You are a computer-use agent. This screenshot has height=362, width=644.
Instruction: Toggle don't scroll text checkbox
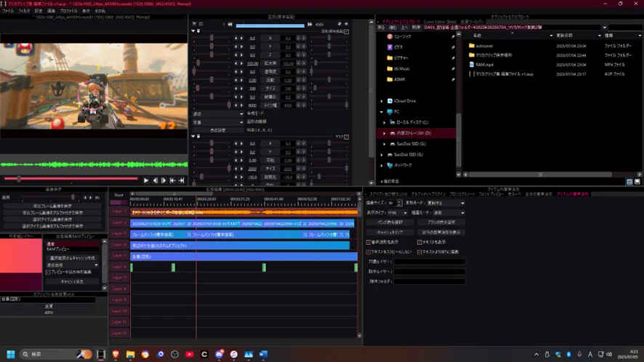pos(368,252)
